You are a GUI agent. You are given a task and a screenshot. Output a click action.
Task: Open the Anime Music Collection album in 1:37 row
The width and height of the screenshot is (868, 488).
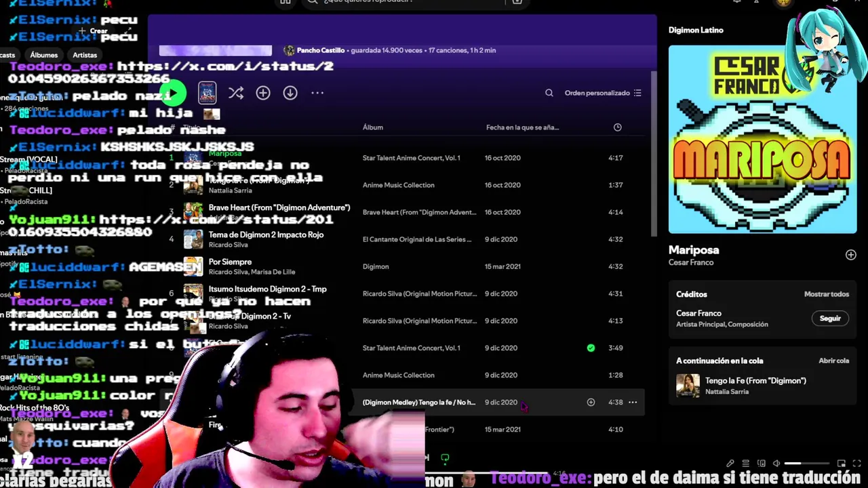point(398,185)
